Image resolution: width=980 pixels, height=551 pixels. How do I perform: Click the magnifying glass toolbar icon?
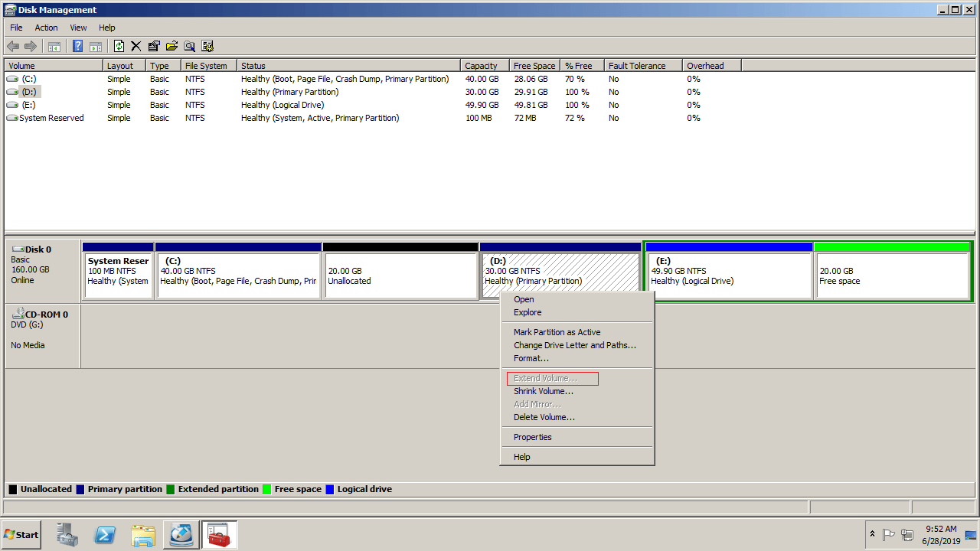pyautogui.click(x=189, y=46)
